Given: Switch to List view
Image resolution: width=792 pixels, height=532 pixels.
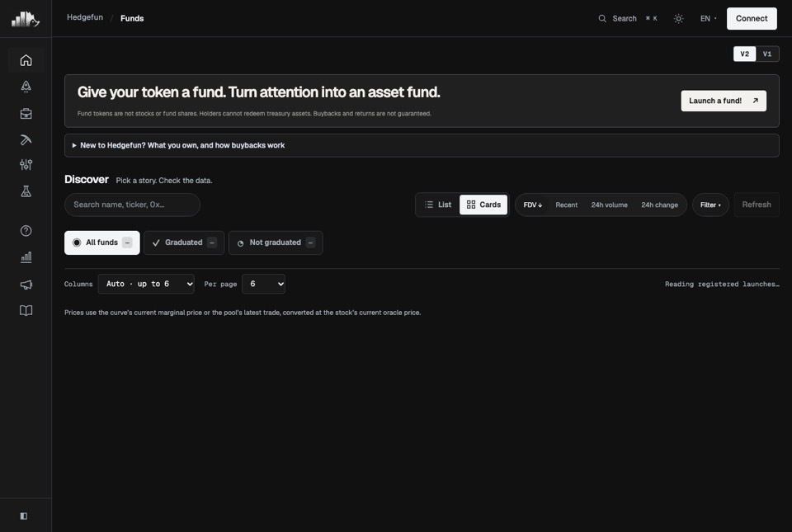Looking at the screenshot, I should coord(437,205).
